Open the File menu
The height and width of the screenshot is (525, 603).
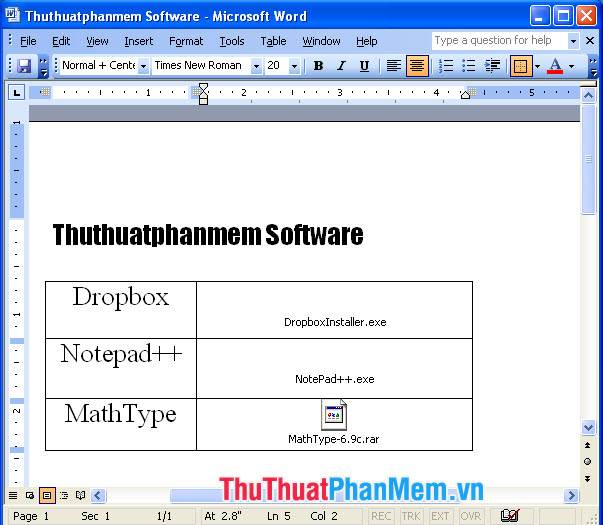click(28, 41)
